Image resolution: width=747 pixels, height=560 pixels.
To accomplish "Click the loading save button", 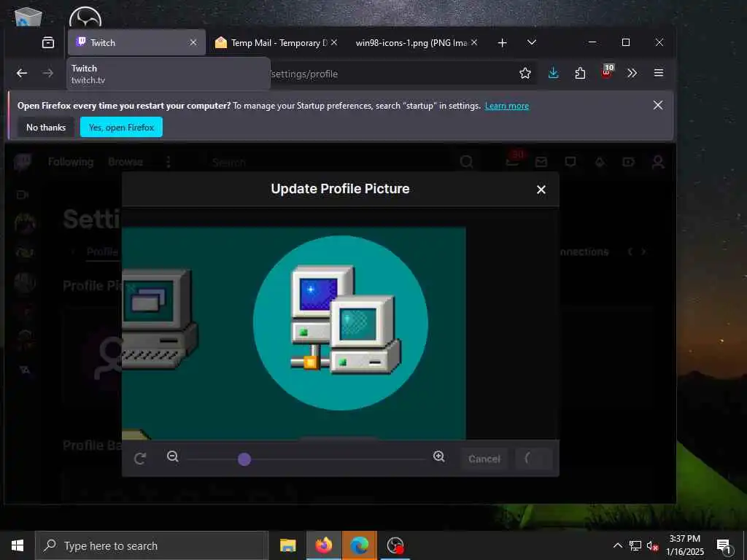I will [534, 459].
